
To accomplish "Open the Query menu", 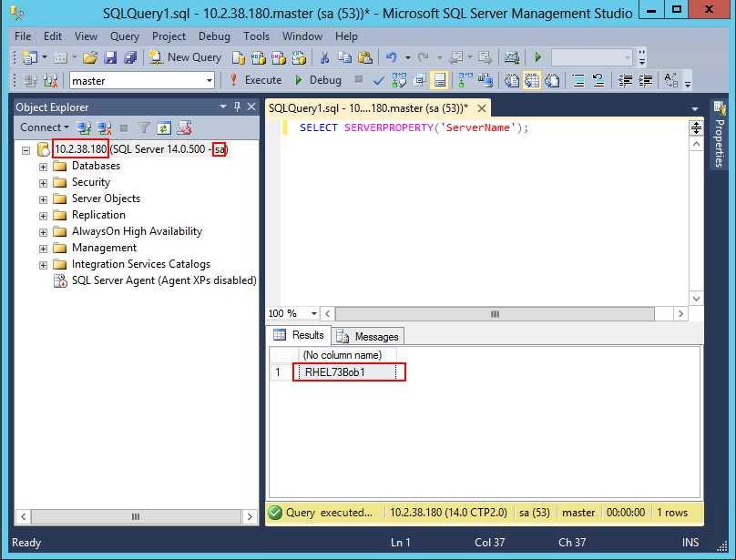I will click(x=125, y=36).
